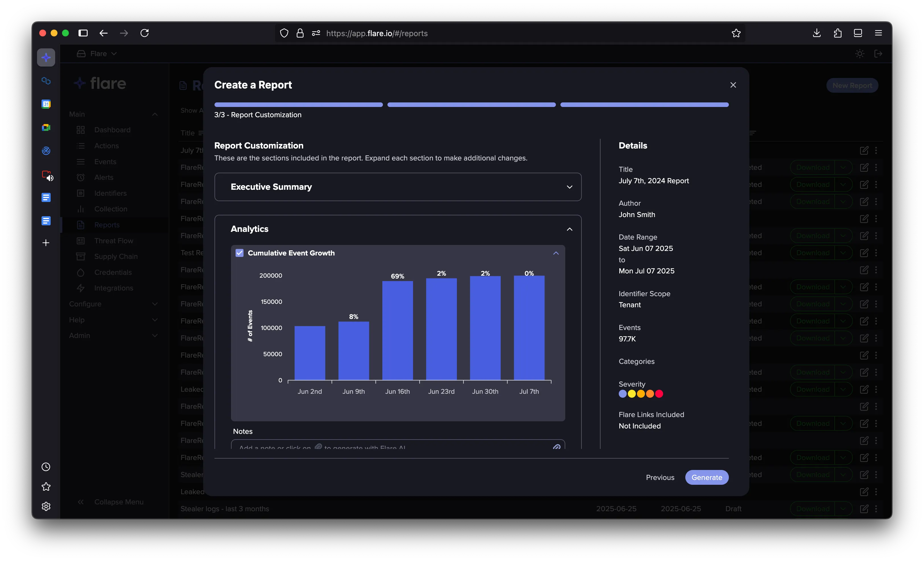
Task: Open browser sidebar settings gear
Action: coord(46,506)
